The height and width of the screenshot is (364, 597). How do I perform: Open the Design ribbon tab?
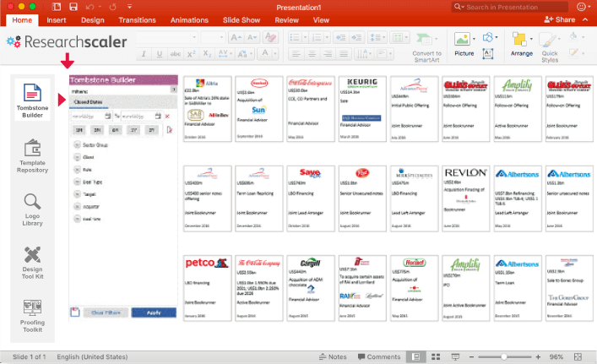(x=93, y=20)
